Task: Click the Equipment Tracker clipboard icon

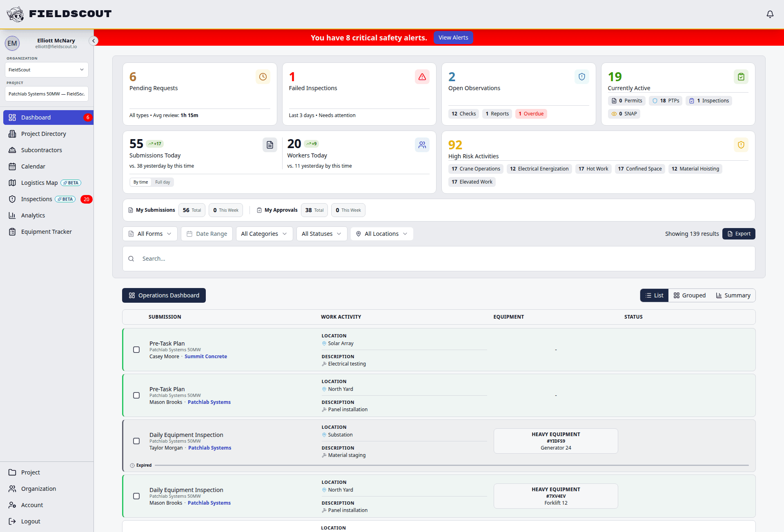Action: [x=12, y=232]
